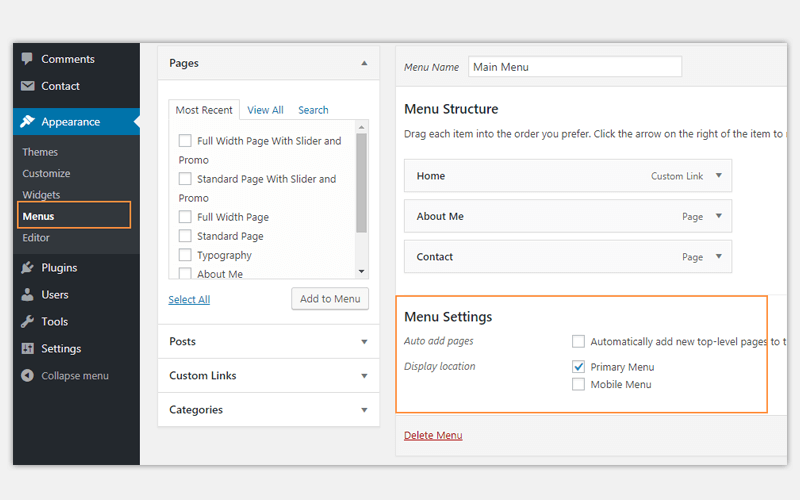Uncheck the Primary Menu checkbox
The image size is (800, 500).
pyautogui.click(x=578, y=367)
